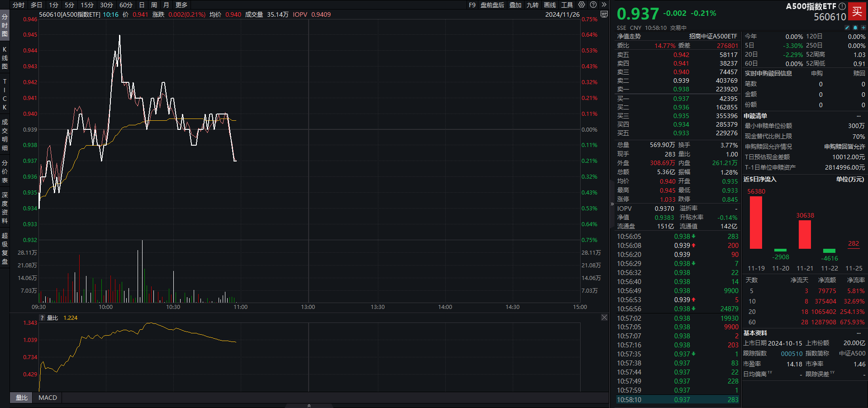Collapse the right quote panel arrow

612,204
